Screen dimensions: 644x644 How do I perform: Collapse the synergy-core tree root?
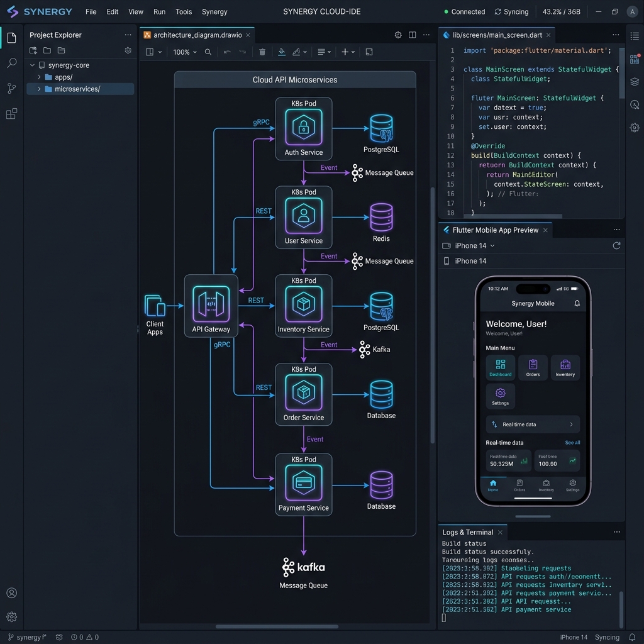point(32,65)
